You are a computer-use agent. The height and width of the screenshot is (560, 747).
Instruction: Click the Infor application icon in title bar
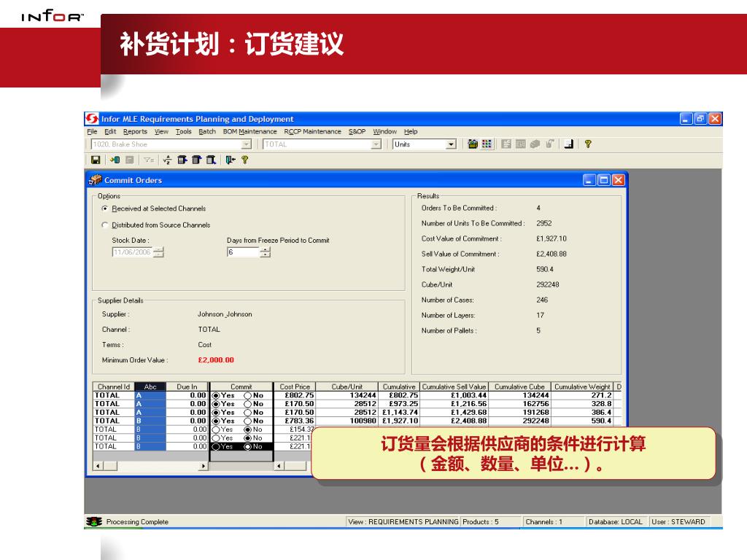[92, 118]
